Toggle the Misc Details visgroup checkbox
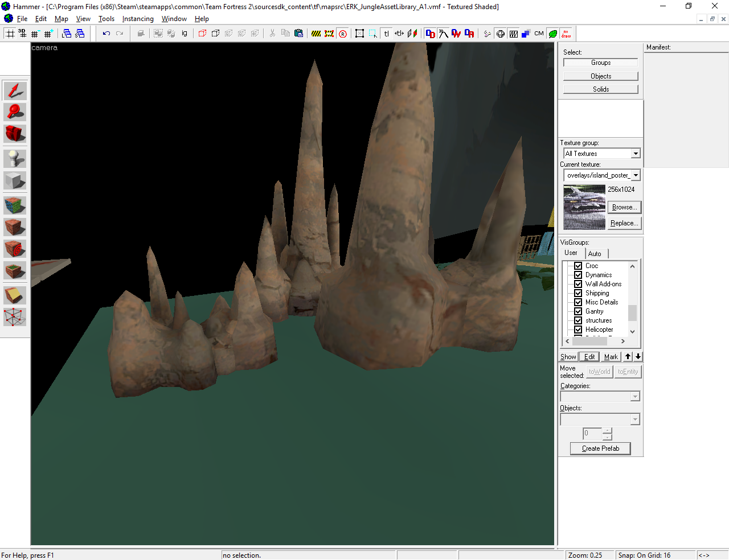Image resolution: width=729 pixels, height=560 pixels. tap(578, 302)
